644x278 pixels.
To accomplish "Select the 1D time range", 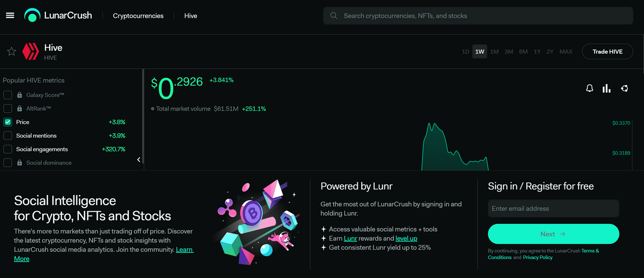I will 465,51.
